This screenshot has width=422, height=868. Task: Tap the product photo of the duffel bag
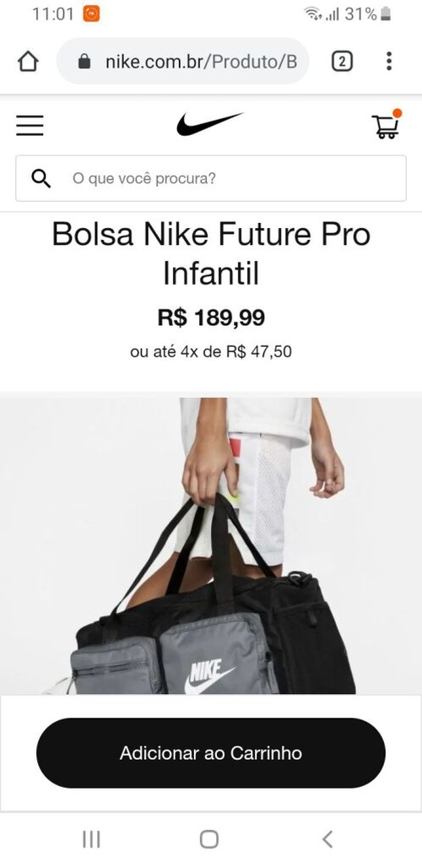pos(211,545)
